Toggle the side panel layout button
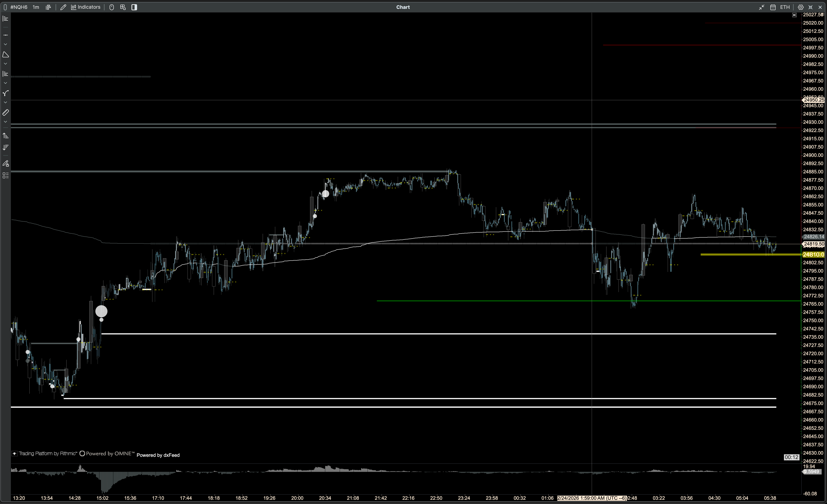The width and height of the screenshot is (827, 504). pyautogui.click(x=134, y=7)
